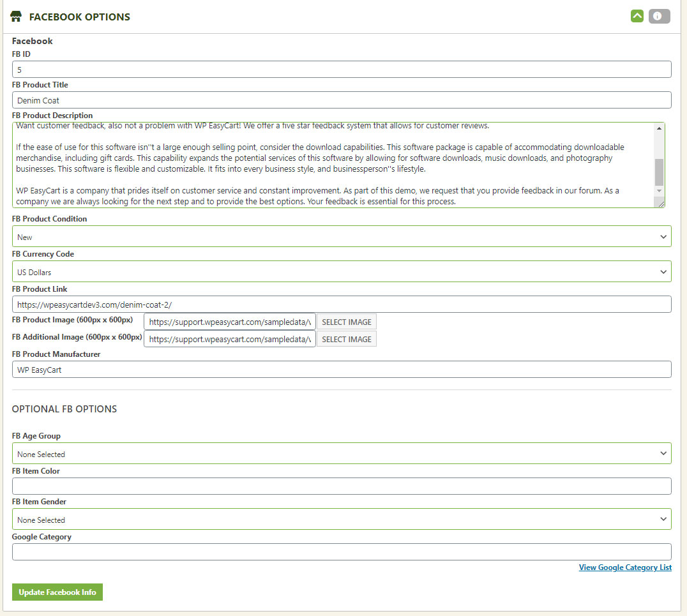Viewport: 687px width, 616px height.
Task: Open the FB Product Condition dropdown
Action: [342, 237]
